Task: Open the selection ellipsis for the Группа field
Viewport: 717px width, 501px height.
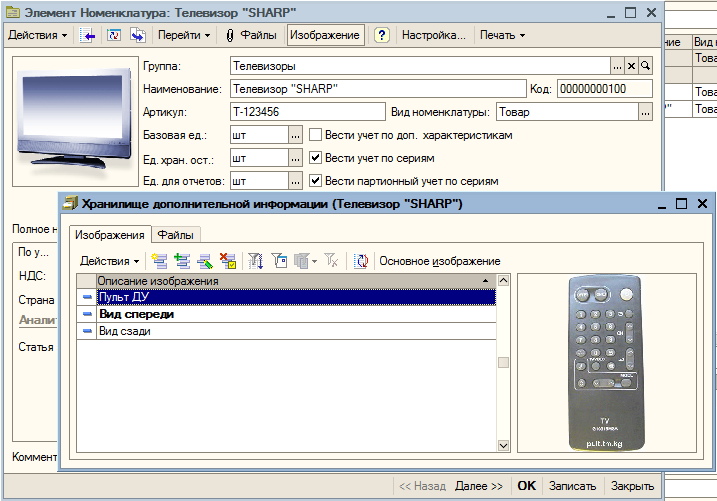Action: click(617, 66)
